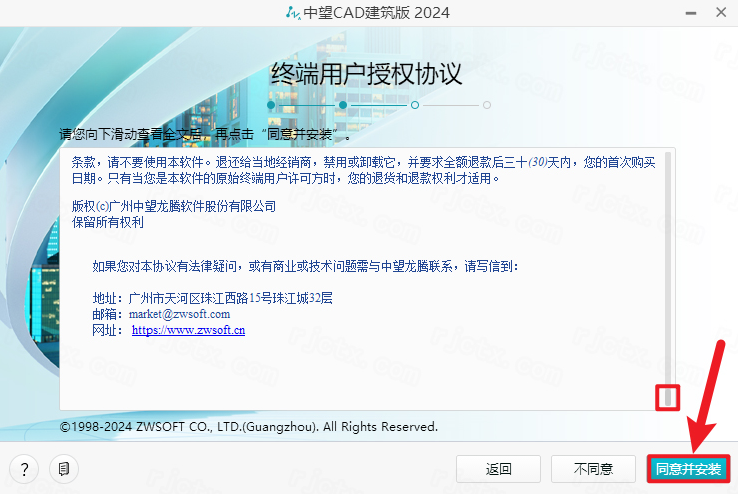Click the last greyed step indicator dot
This screenshot has width=738, height=494.
coord(486,104)
